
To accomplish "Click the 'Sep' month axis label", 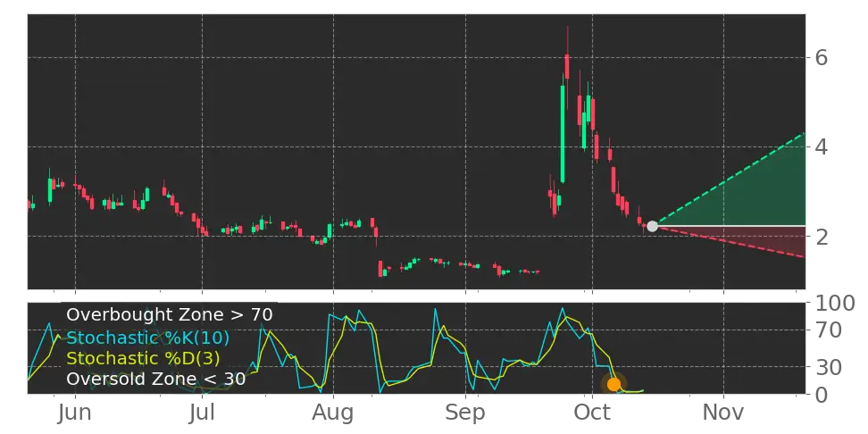I will click(x=465, y=413).
